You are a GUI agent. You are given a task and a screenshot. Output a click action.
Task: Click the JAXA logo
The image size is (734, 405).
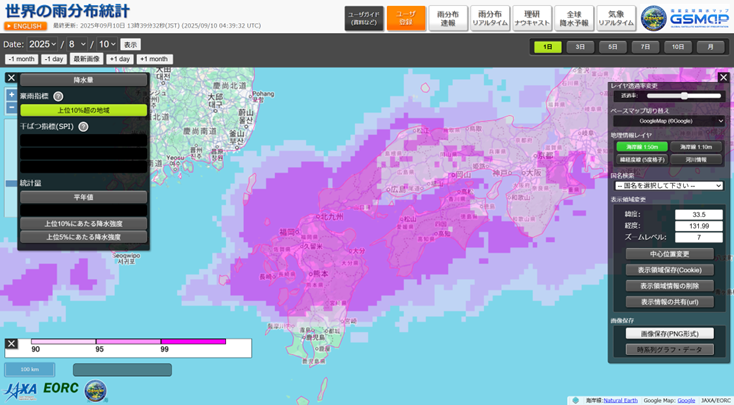(x=22, y=389)
